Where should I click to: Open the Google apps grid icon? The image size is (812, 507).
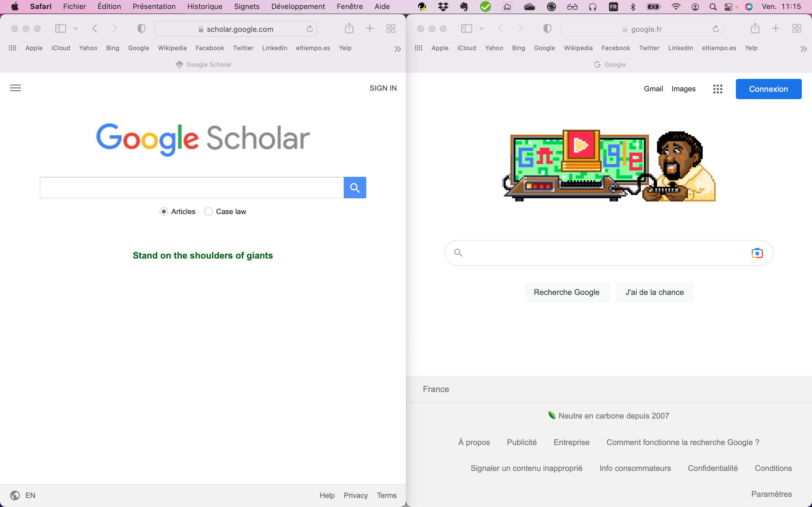pos(717,89)
